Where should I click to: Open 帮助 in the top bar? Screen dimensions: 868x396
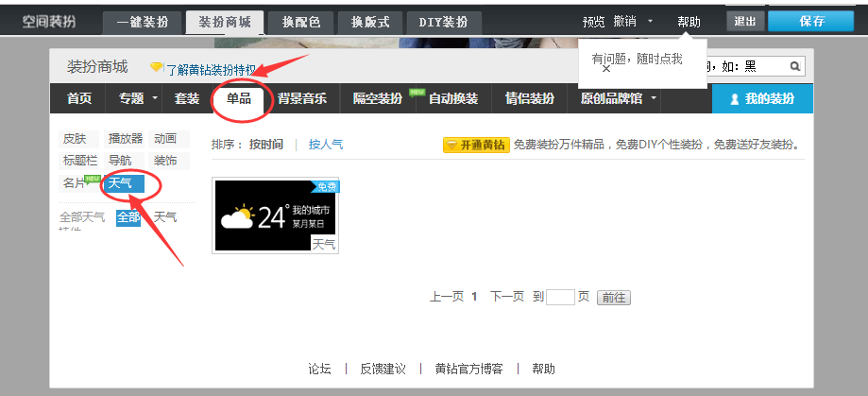coord(689,22)
